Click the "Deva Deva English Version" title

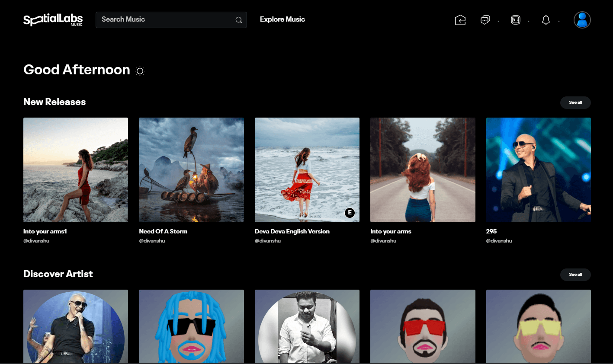click(292, 231)
